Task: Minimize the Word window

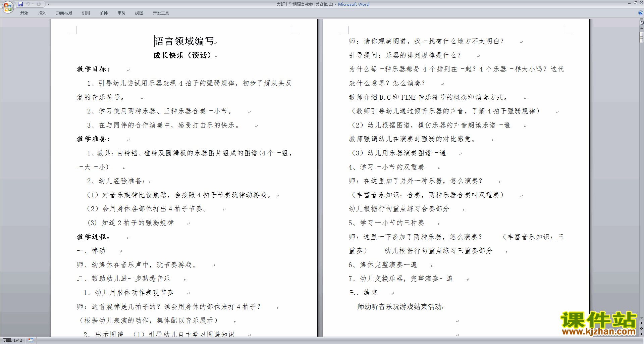Action: click(x=629, y=3)
